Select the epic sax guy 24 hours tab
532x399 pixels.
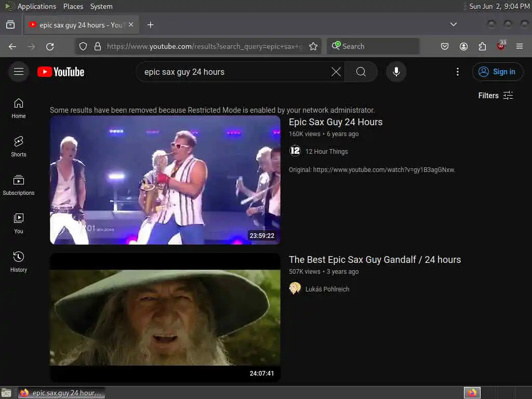tap(82, 25)
